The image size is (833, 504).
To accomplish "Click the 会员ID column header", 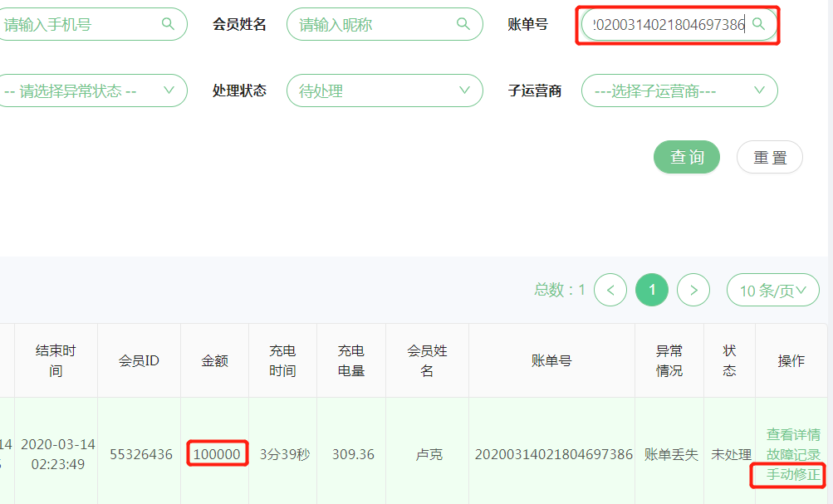I will click(x=140, y=361).
